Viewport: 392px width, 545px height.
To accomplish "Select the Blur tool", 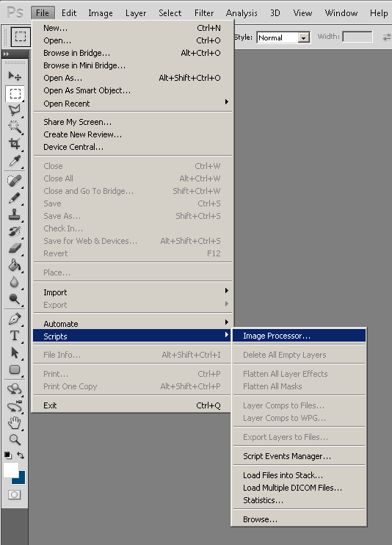I will (15, 282).
